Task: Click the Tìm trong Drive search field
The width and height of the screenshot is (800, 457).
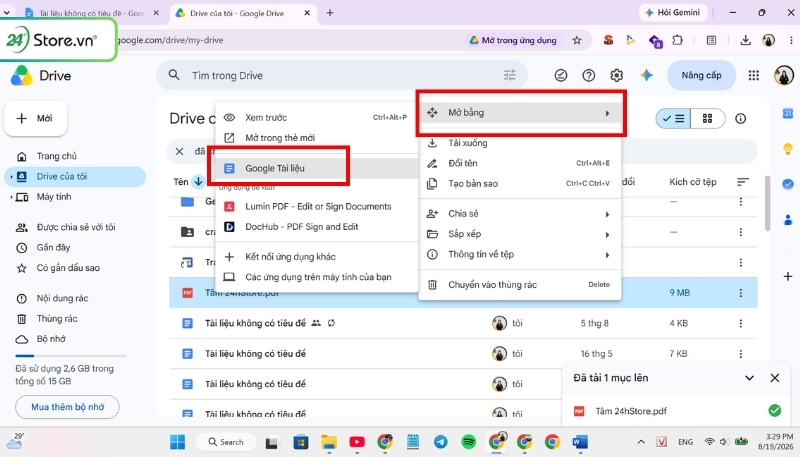Action: click(x=341, y=75)
